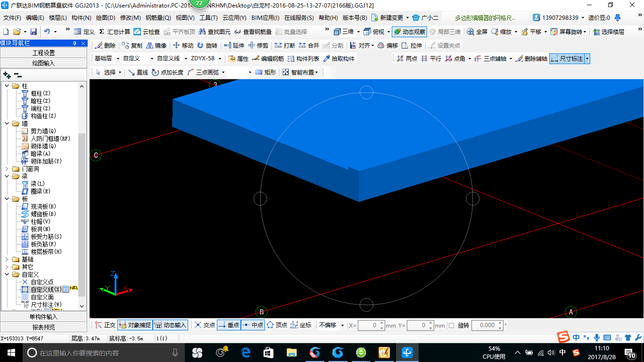Toggle 动态输入 dynamic input
Screen dimensions: 644x362
point(170,325)
